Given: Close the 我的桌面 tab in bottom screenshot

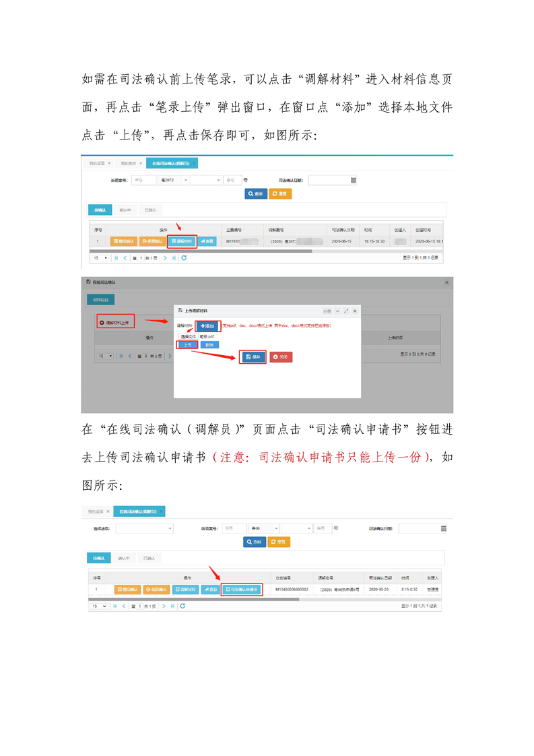Looking at the screenshot, I should click(x=108, y=511).
